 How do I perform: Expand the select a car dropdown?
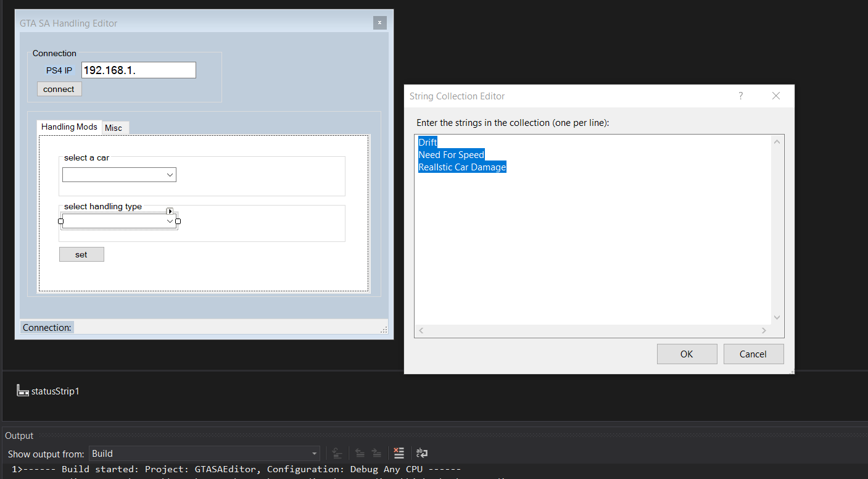170,175
